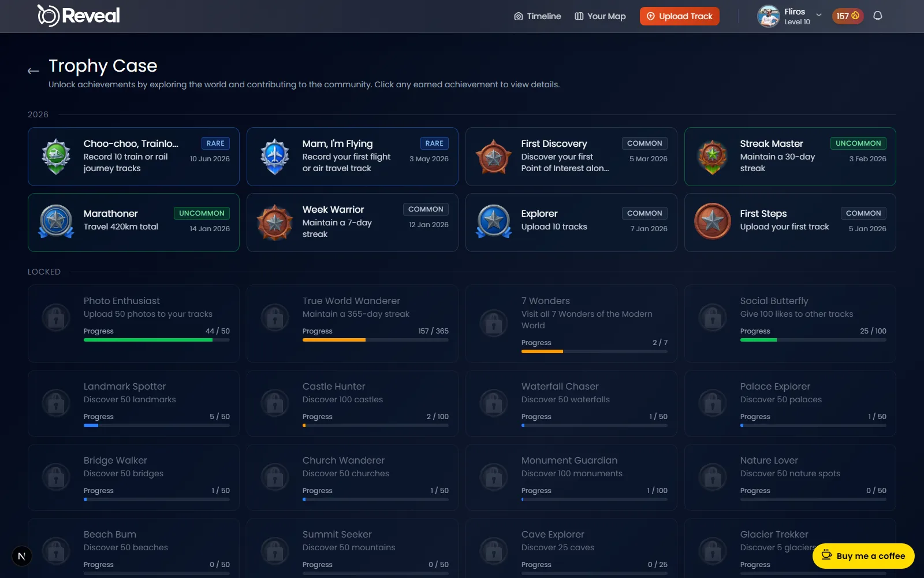Click the Castle Hunter lock icon

coord(275,403)
